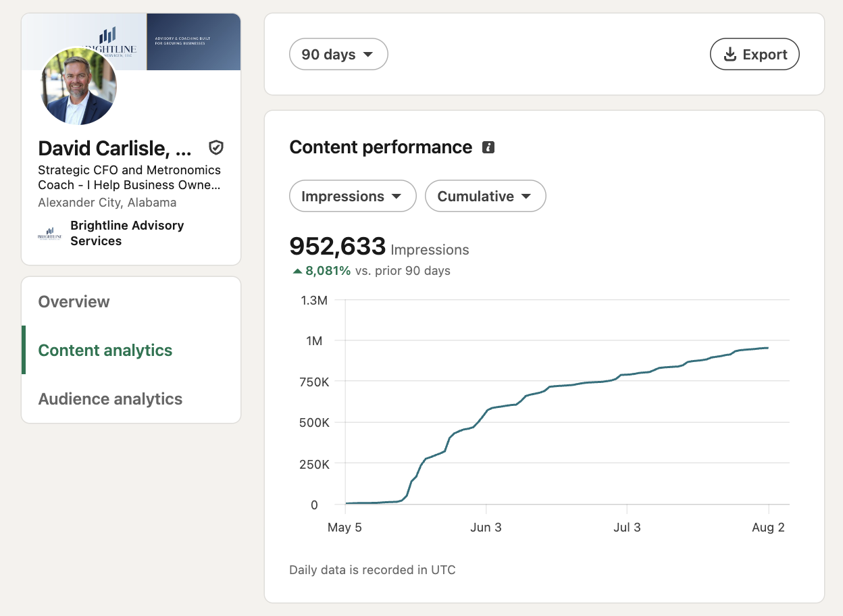This screenshot has width=843, height=616.
Task: Click David Carlisle's profile photo
Action: point(79,86)
